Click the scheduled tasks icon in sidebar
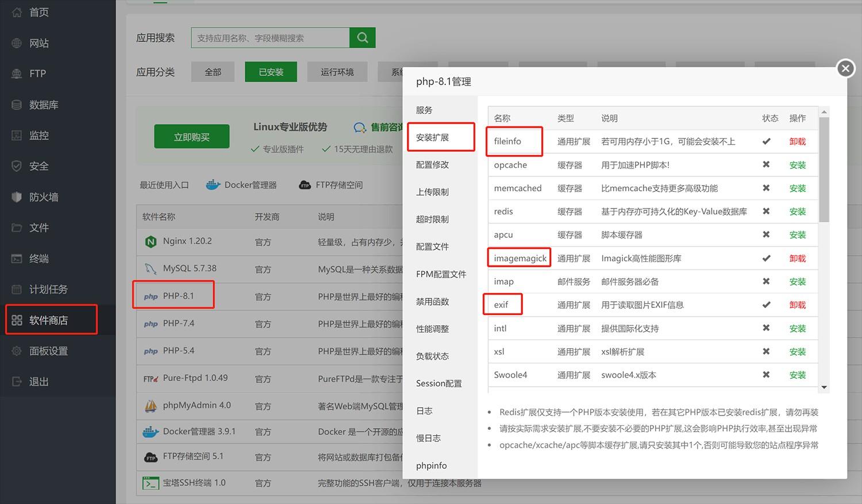Screen dimensions: 862x504 17,289
